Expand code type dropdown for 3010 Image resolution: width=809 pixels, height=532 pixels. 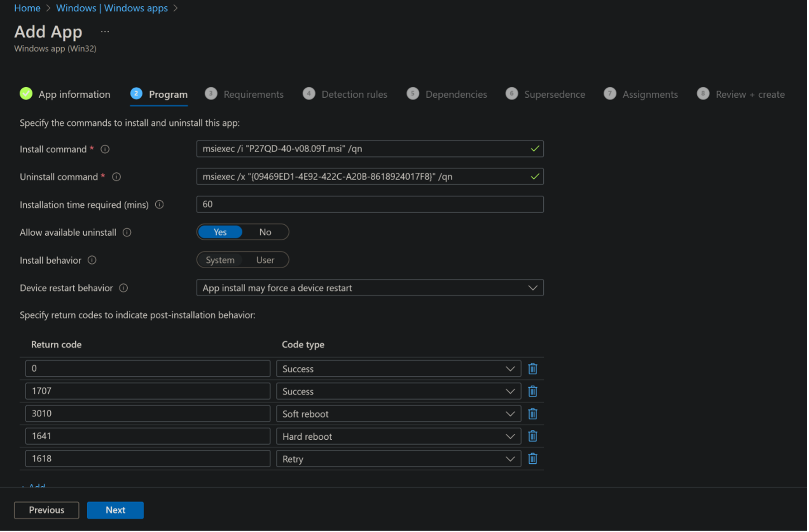[x=398, y=414]
